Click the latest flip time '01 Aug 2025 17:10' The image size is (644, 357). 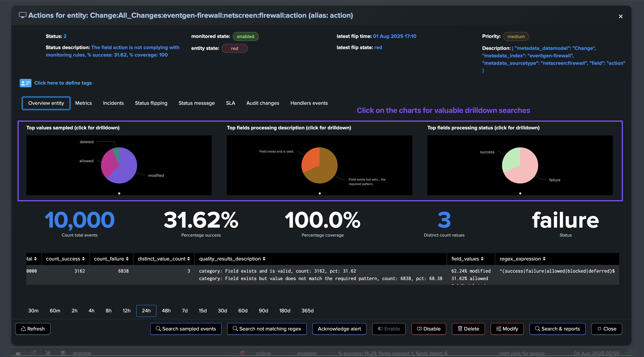[x=395, y=36]
